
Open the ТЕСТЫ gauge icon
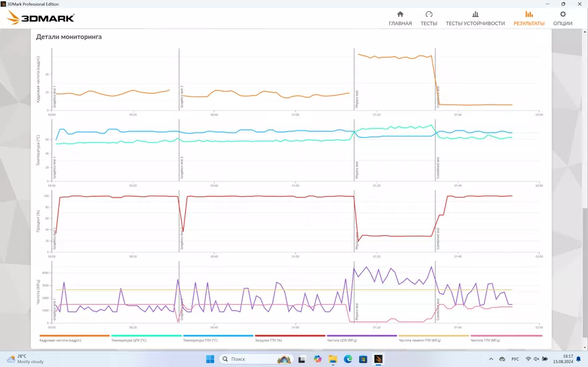428,14
